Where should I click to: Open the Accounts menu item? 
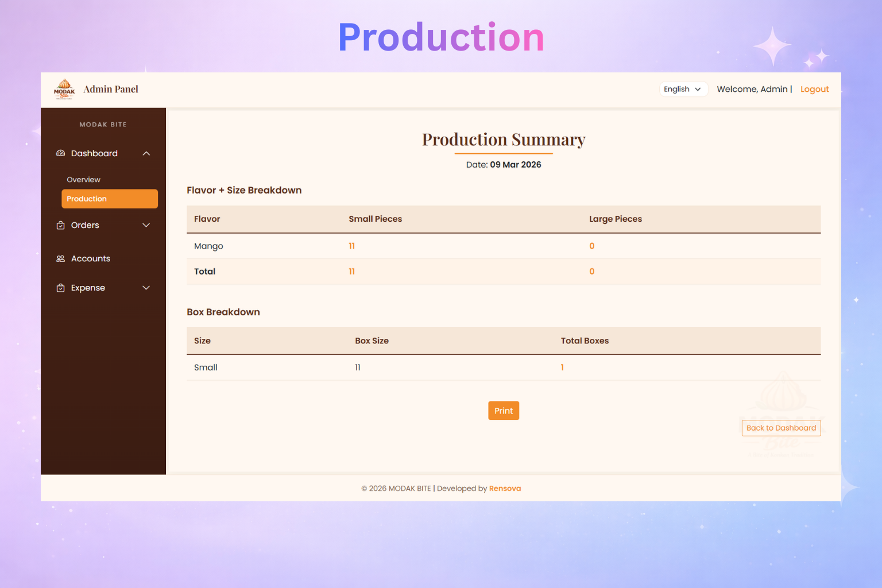coord(91,259)
